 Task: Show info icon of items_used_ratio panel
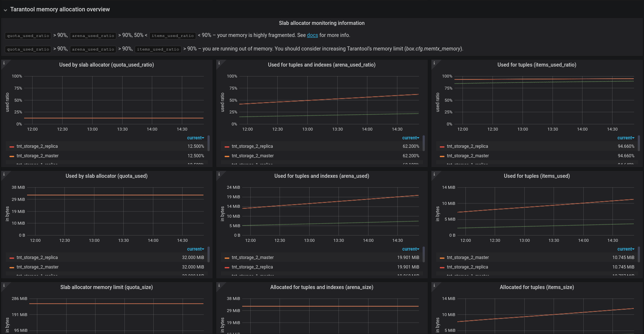click(x=434, y=63)
